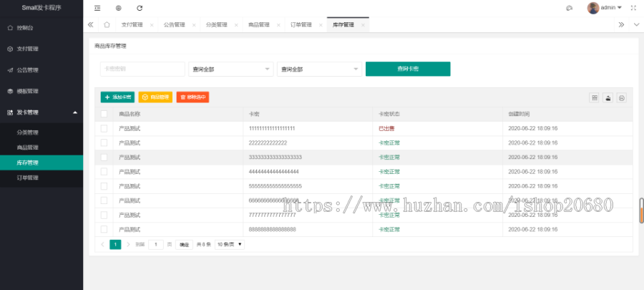
Task: Click the next page arrow
Action: (128, 244)
